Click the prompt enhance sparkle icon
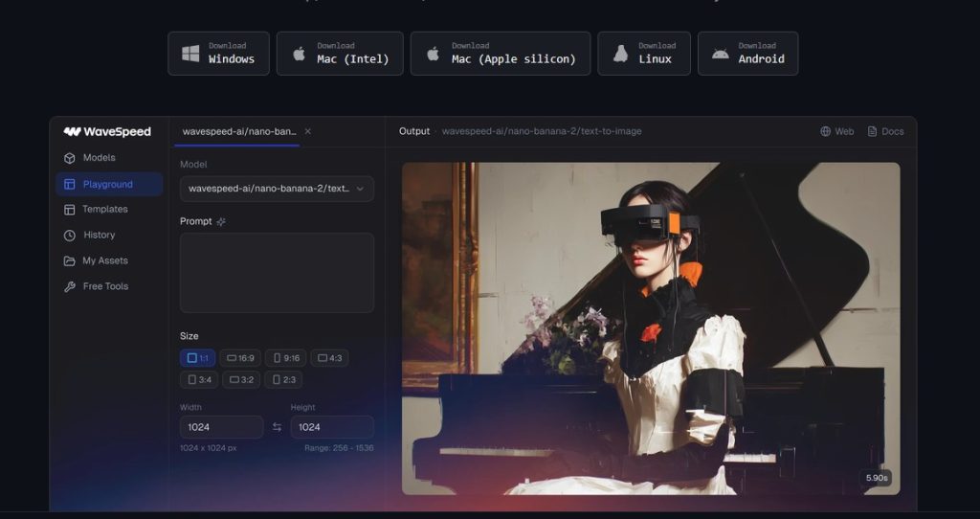Screen dimensions: 980x519 [x=221, y=221]
